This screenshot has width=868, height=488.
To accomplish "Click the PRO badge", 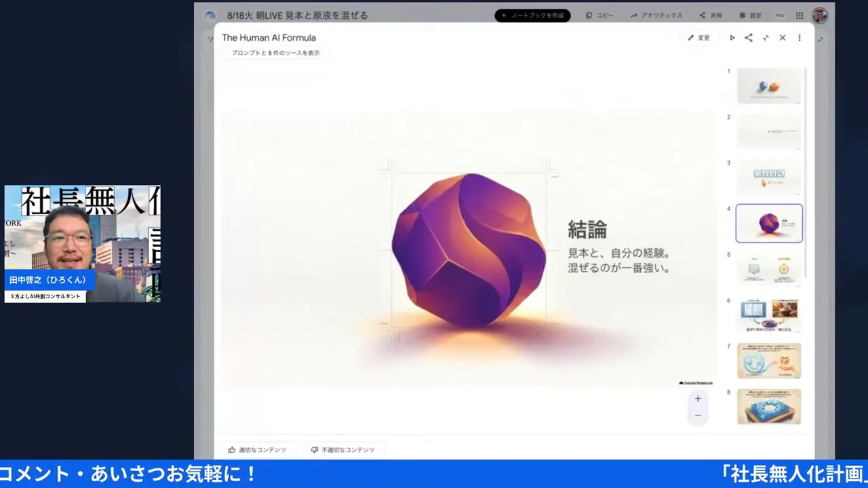I will tap(780, 16).
